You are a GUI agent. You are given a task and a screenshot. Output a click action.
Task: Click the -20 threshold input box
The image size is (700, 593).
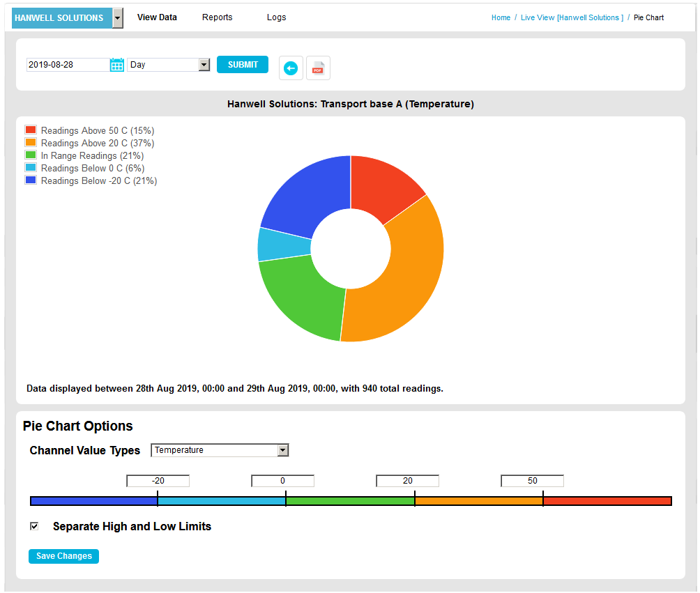click(x=158, y=481)
